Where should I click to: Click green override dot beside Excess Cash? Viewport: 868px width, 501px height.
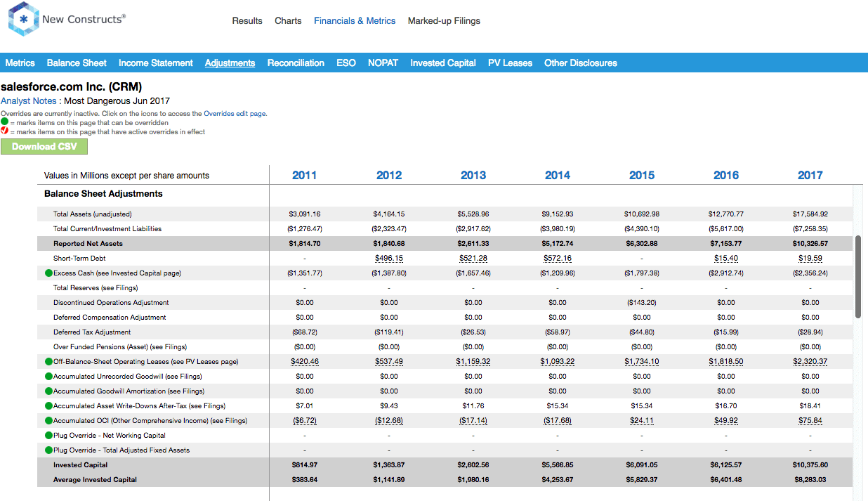48,273
